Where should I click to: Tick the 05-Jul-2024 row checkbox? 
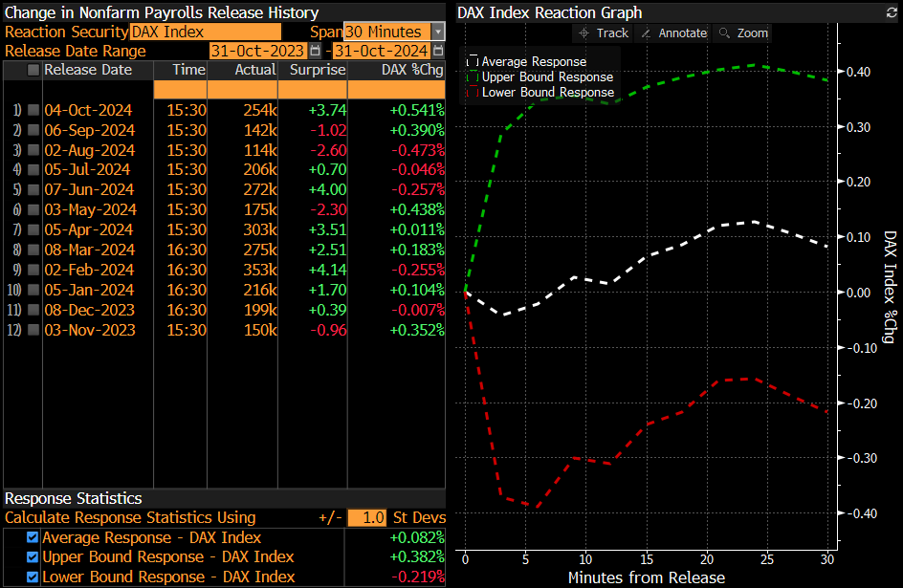[x=33, y=170]
